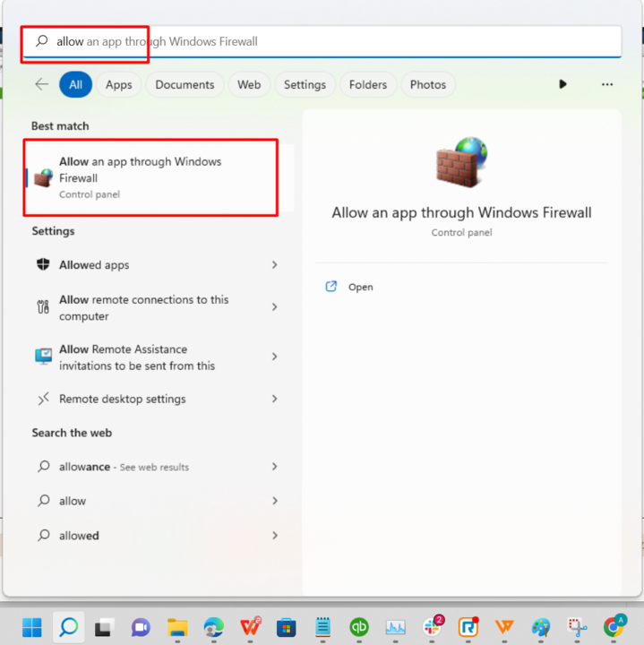The image size is (644, 645).
Task: Open the orange W app taskbar icon
Action: click(504, 627)
